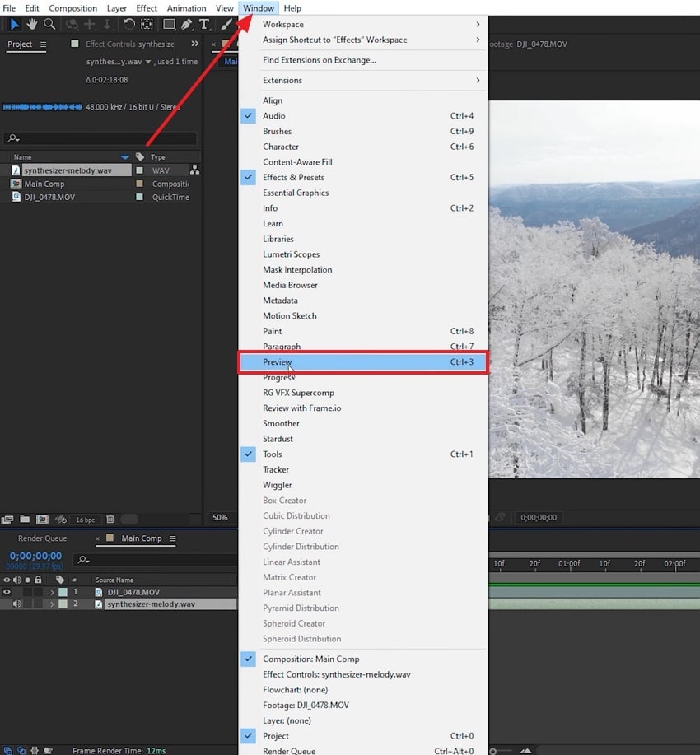
Task: Choose Preview from Window menu
Action: click(x=363, y=361)
